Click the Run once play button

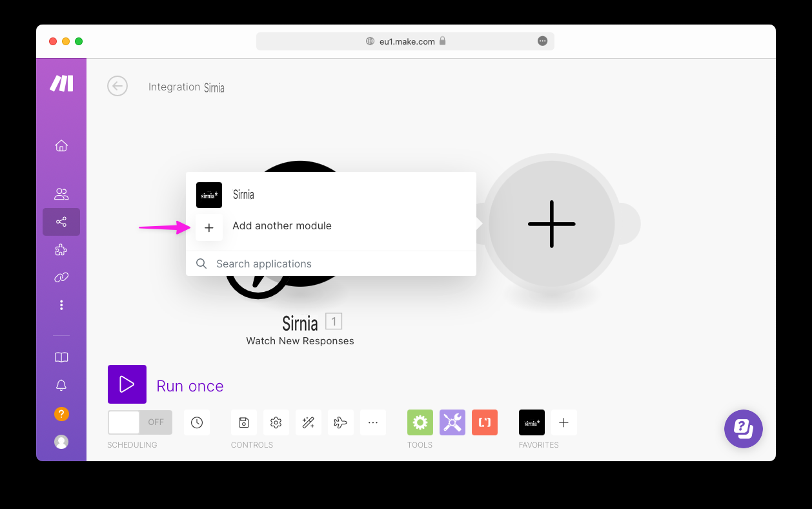point(127,384)
